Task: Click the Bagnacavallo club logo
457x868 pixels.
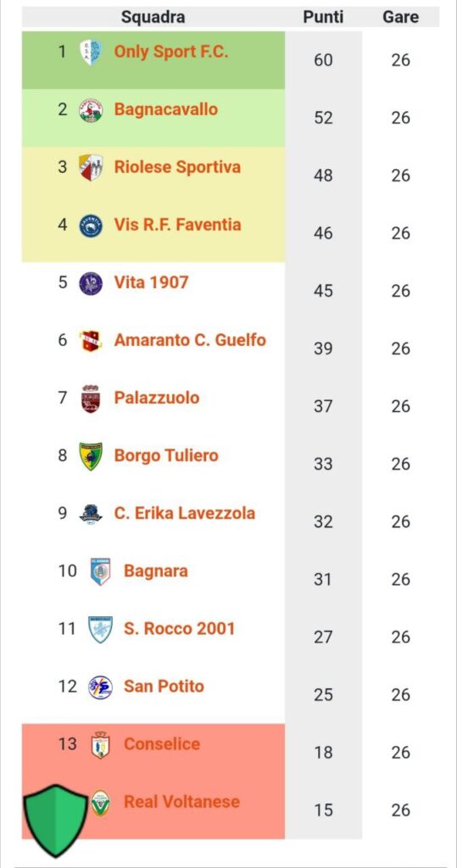Action: [x=90, y=110]
